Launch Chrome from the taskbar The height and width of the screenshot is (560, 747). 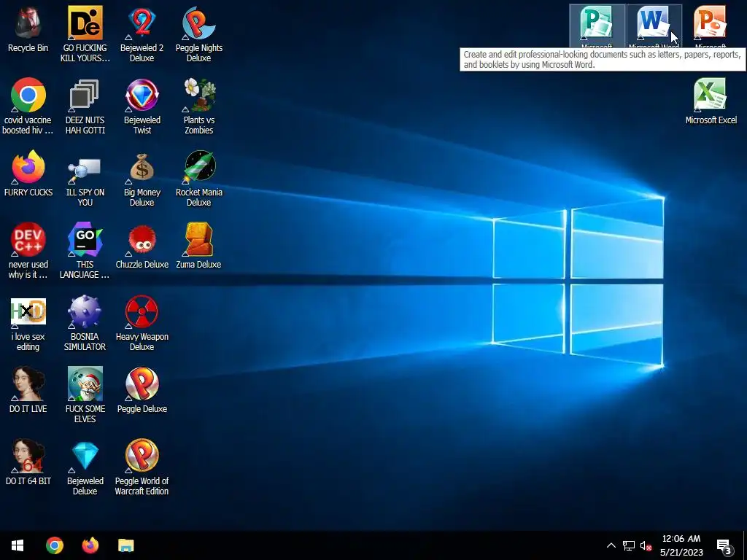(54, 545)
